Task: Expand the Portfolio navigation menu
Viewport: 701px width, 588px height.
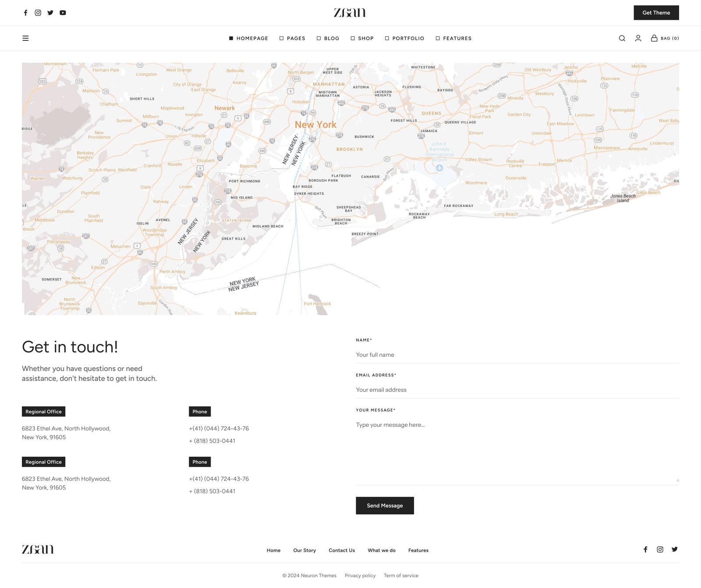Action: [404, 39]
